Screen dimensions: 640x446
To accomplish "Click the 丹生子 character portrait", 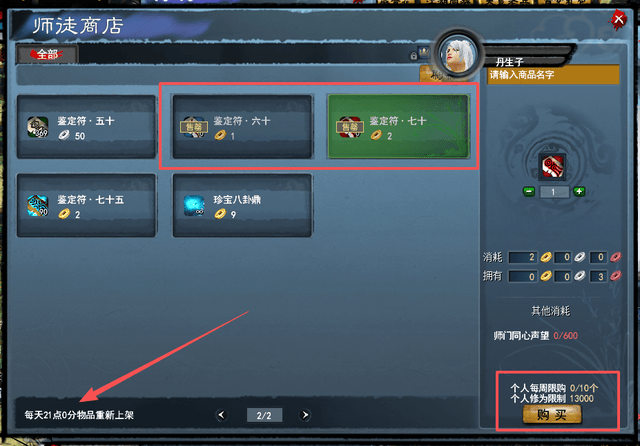I will click(458, 54).
